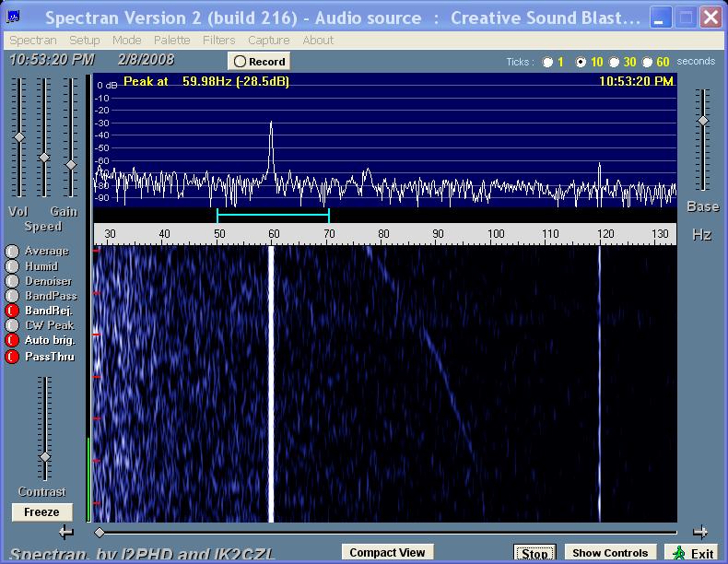Open the Mode menu

127,41
